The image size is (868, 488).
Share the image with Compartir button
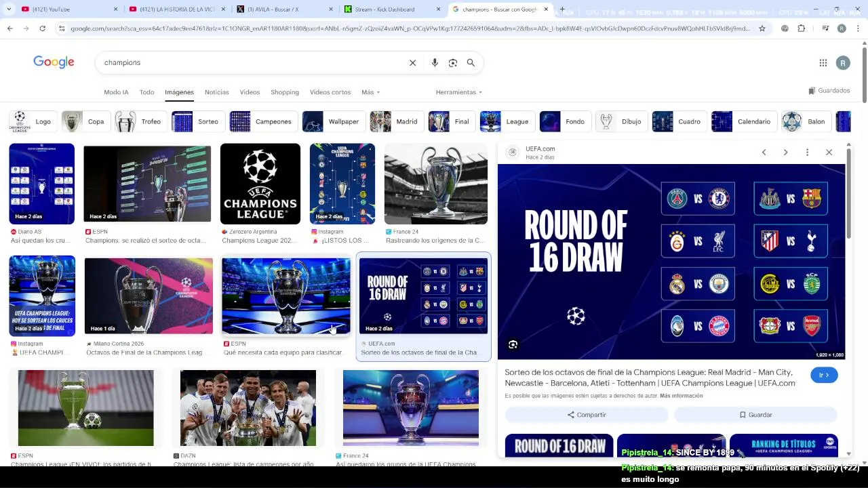pos(587,415)
